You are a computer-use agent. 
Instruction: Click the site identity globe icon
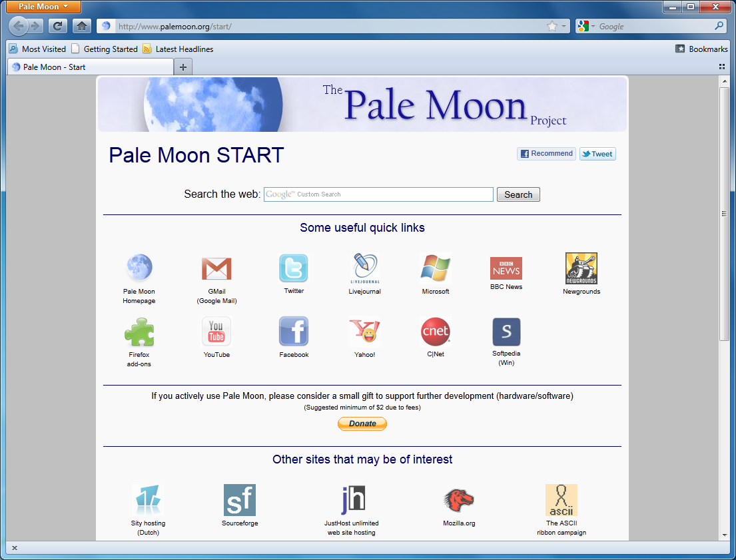click(x=106, y=26)
